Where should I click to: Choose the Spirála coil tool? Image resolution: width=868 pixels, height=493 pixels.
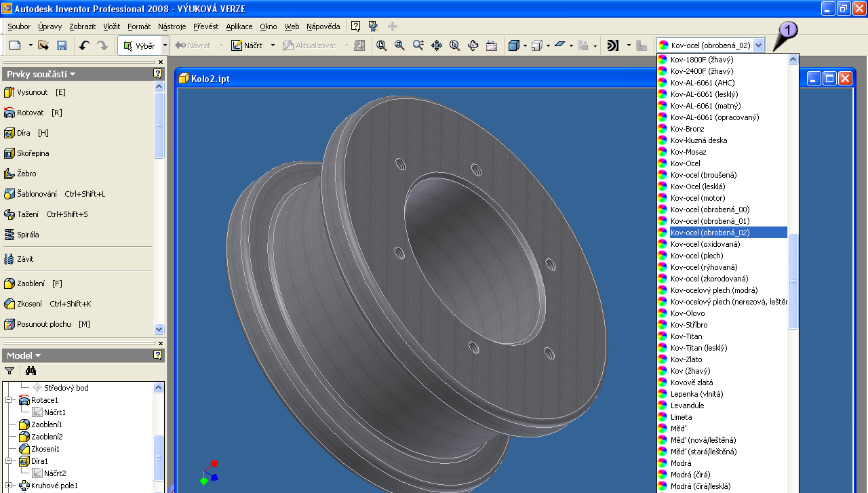click(x=22, y=235)
